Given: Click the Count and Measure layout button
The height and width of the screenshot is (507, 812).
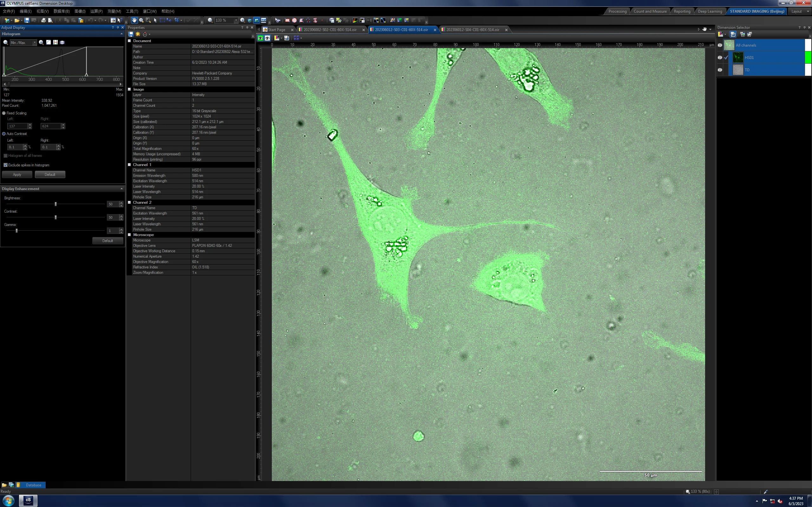Looking at the screenshot, I should 650,11.
